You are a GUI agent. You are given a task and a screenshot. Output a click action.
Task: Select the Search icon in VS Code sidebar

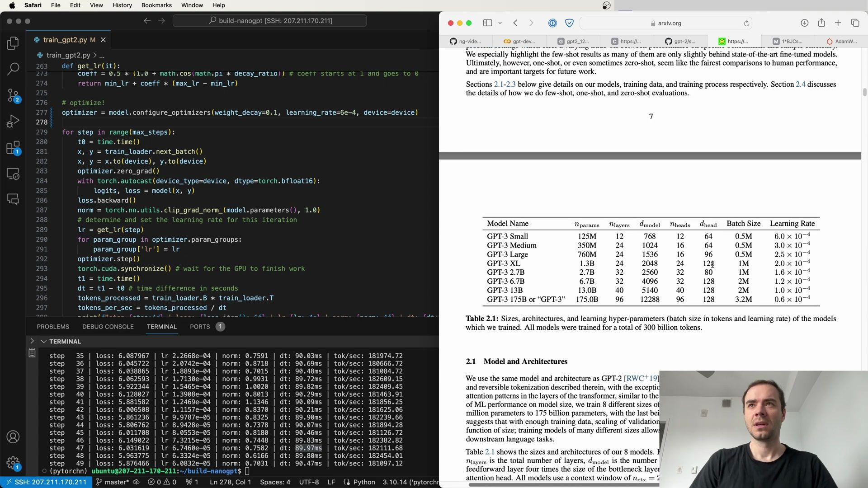click(x=13, y=67)
